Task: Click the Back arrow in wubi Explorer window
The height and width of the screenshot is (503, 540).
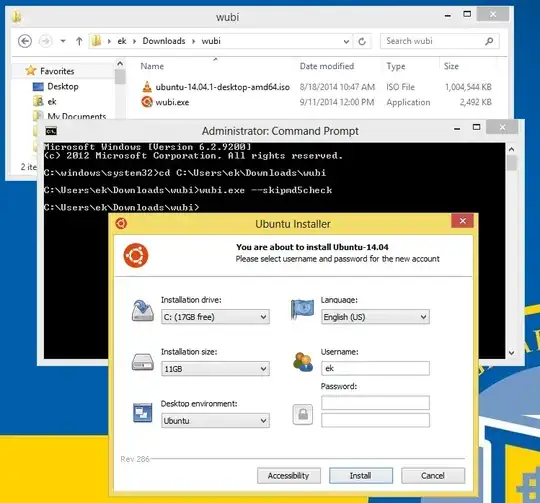Action: [25, 41]
